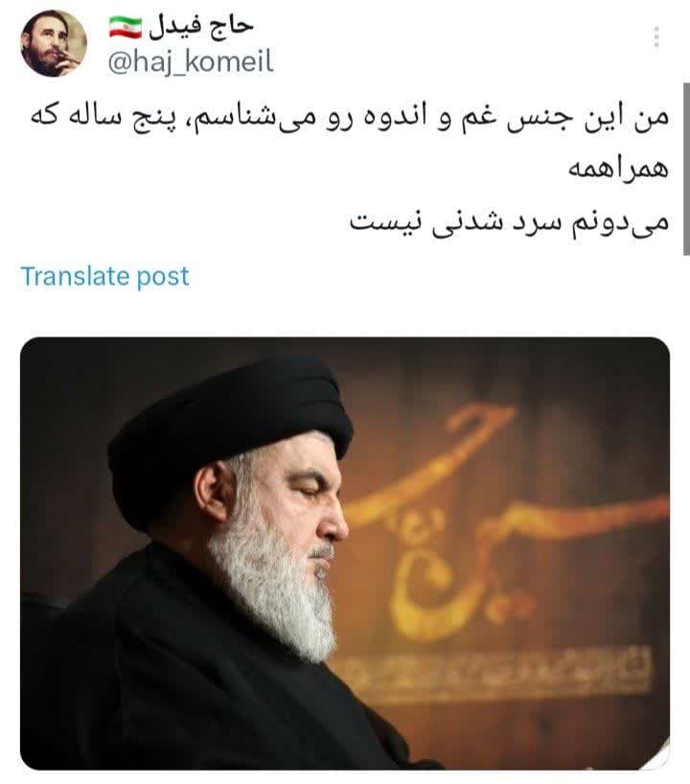Click the word همراهمه in the post
Viewport: 690px width, 784px height.
(x=618, y=169)
